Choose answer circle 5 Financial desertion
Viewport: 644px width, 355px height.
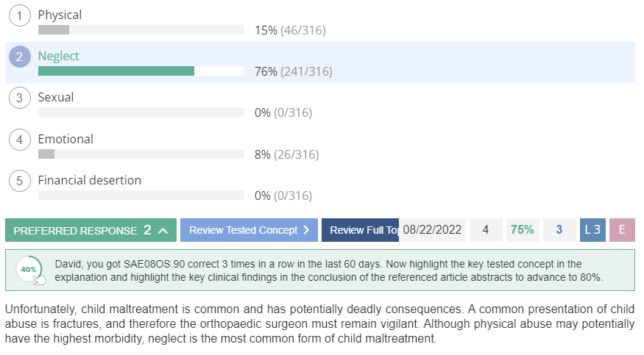point(20,181)
